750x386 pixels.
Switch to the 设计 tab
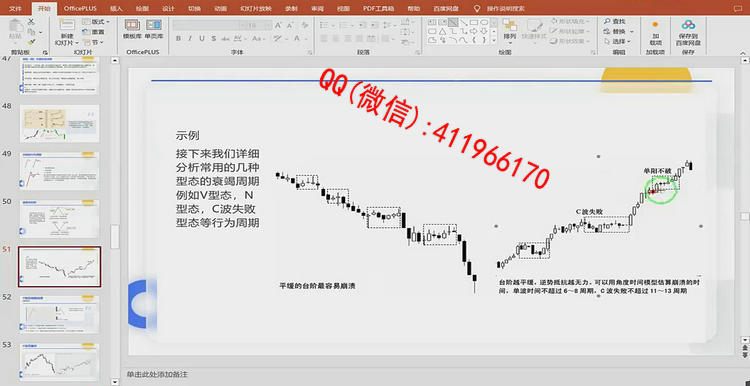(168, 8)
